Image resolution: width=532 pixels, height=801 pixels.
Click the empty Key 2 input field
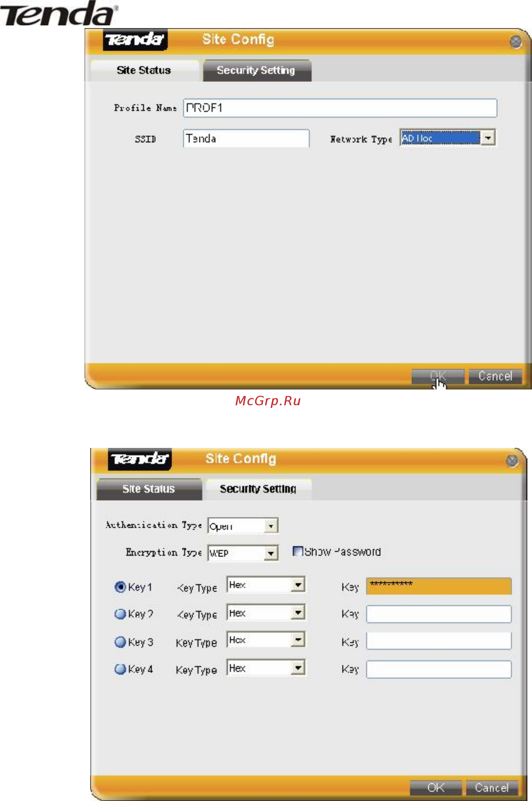(439, 614)
